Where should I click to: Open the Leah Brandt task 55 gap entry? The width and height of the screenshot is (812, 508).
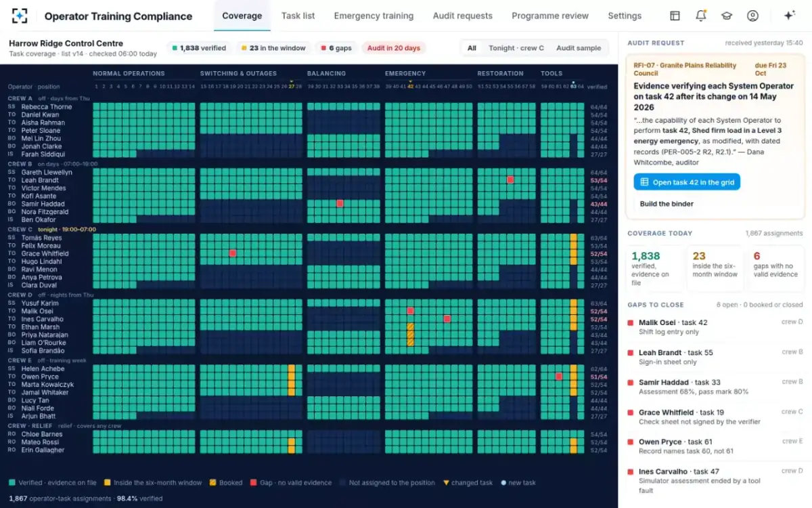715,357
